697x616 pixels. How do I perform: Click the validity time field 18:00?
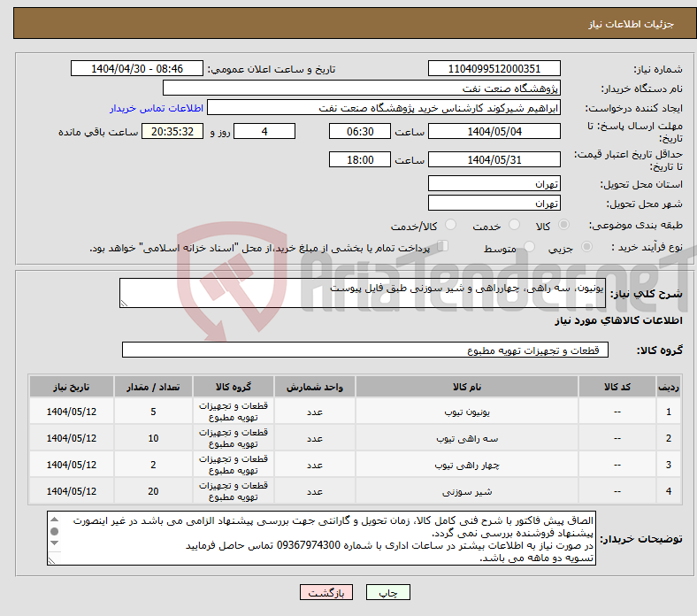click(x=360, y=159)
